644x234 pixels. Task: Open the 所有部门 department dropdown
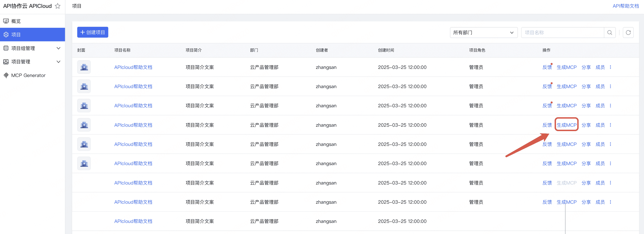click(x=483, y=33)
